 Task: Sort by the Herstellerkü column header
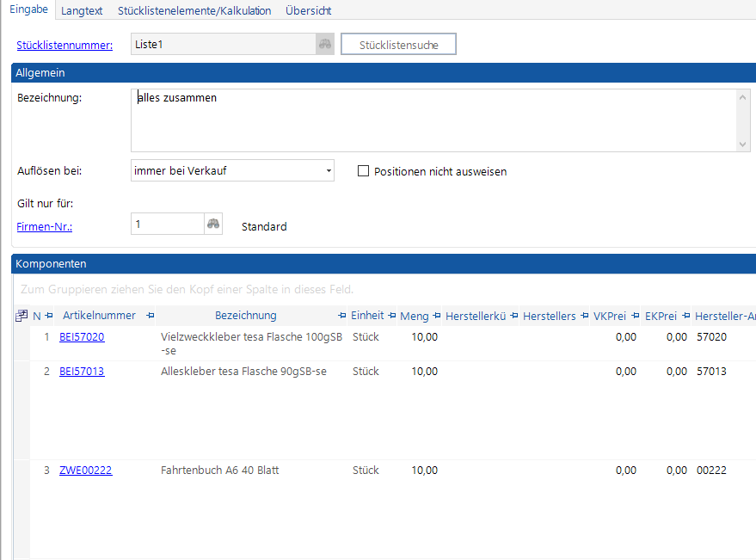pos(476,317)
